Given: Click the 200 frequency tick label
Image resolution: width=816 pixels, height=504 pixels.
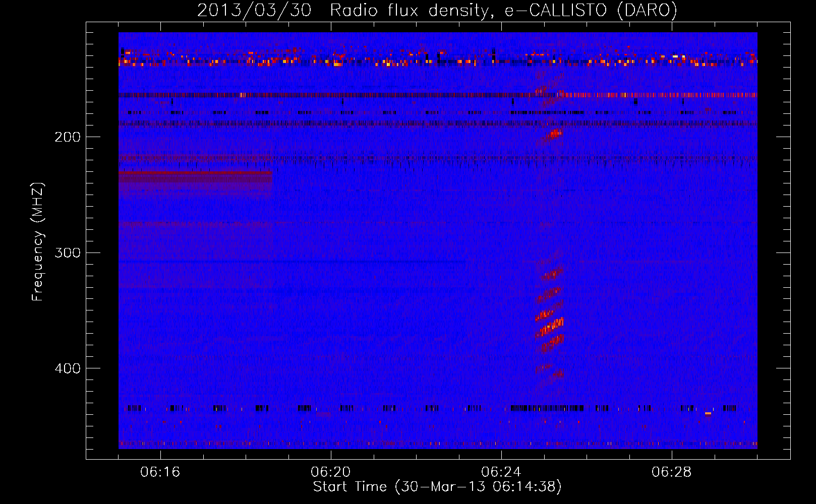Looking at the screenshot, I should coord(68,137).
